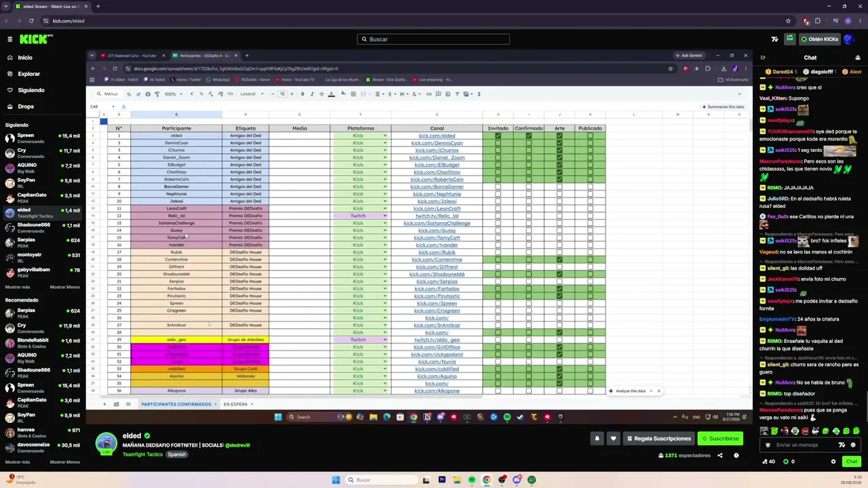The width and height of the screenshot is (868, 488).
Task: Bookmark the Kick page with the star
Action: [788, 21]
